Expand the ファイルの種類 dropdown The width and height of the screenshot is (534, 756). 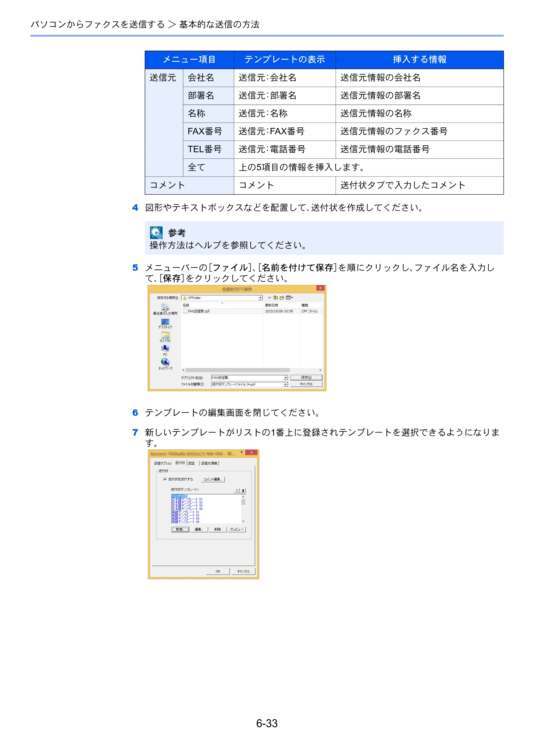(286, 384)
